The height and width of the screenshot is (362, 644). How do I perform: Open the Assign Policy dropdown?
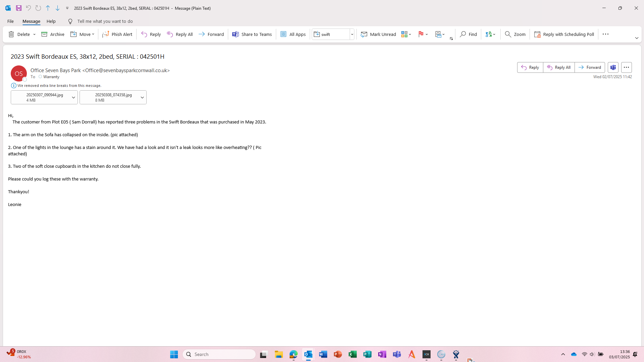[x=440, y=34]
